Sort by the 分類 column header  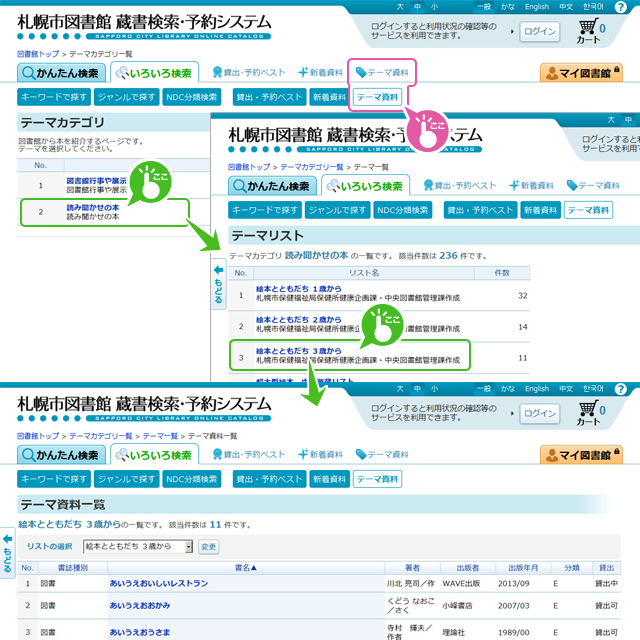point(572,568)
